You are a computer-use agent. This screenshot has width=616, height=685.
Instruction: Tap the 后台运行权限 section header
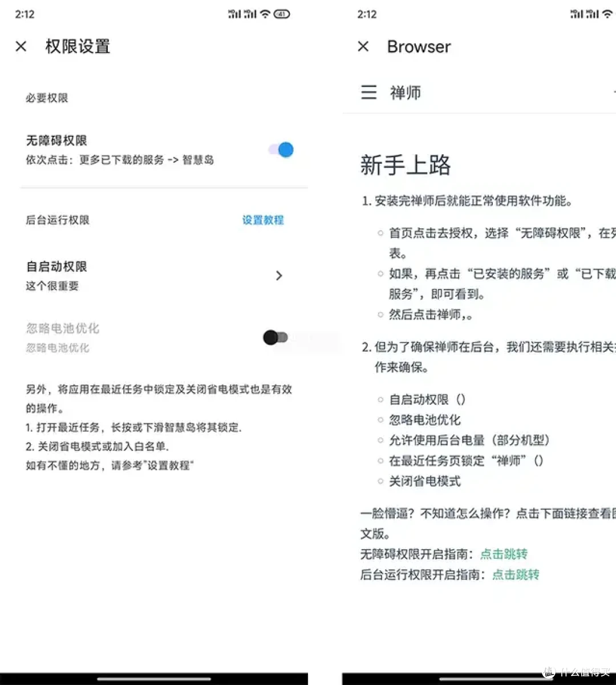click(x=58, y=220)
